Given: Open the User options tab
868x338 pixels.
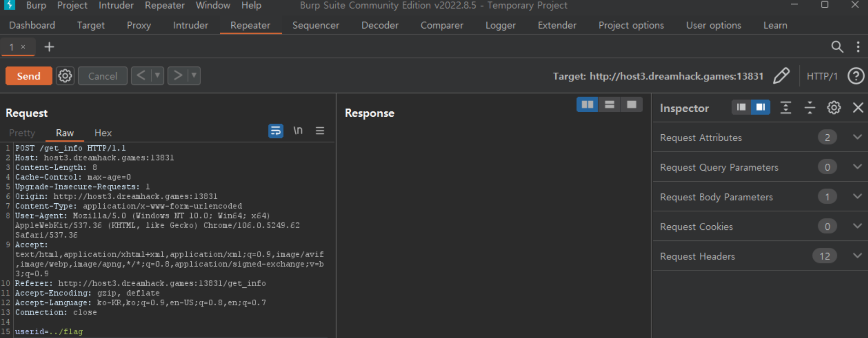Looking at the screenshot, I should 714,25.
